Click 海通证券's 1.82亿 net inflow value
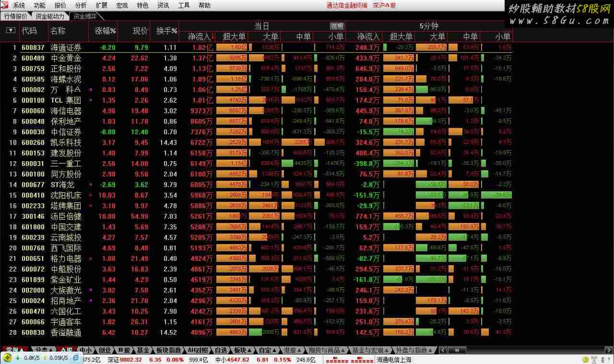 tap(202, 47)
